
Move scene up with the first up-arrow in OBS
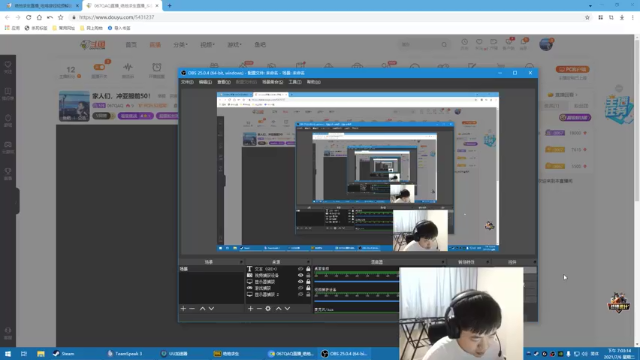coord(202,309)
